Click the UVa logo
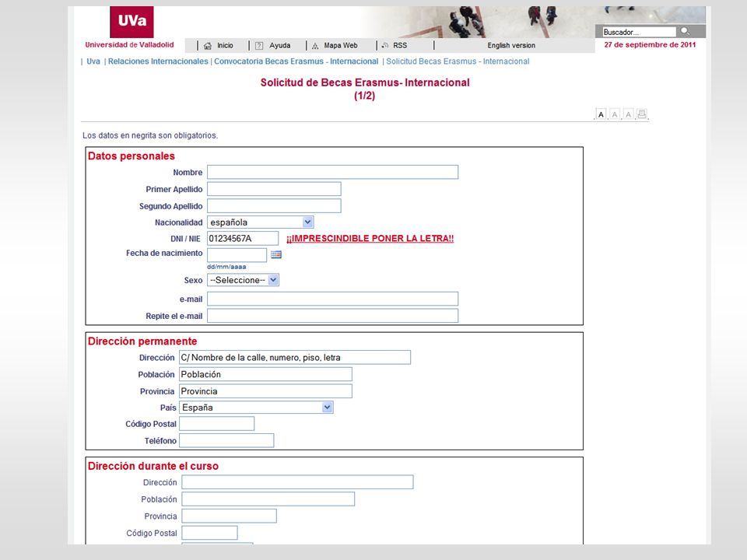The image size is (747, 560). (x=132, y=22)
